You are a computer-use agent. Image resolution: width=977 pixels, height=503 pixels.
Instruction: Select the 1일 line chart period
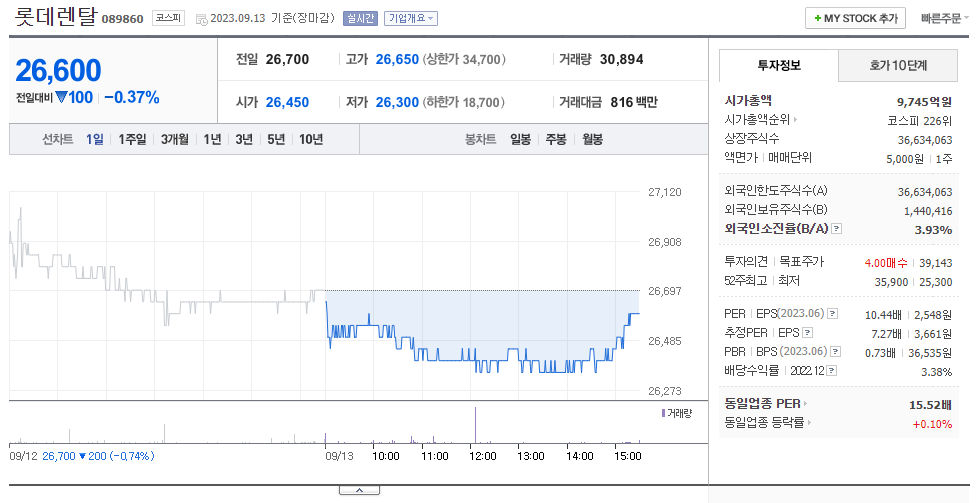pyautogui.click(x=95, y=139)
